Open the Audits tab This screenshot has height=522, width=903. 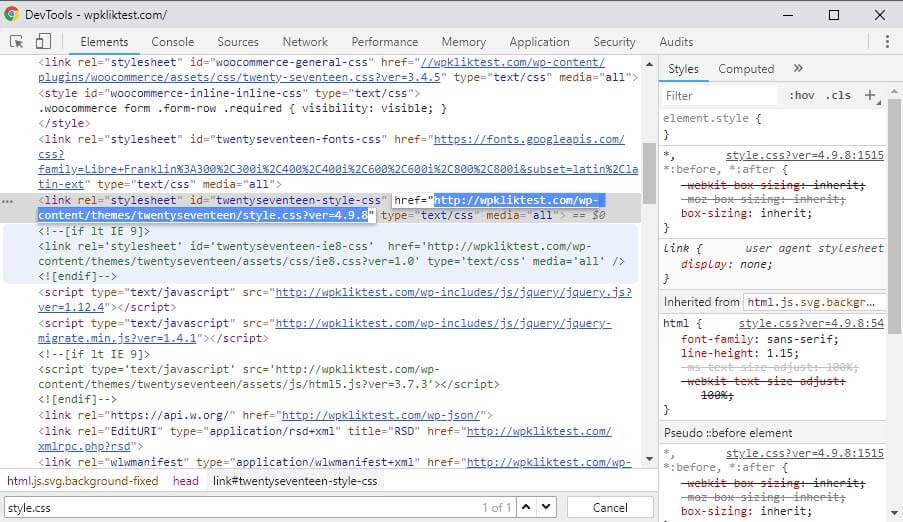(x=676, y=42)
